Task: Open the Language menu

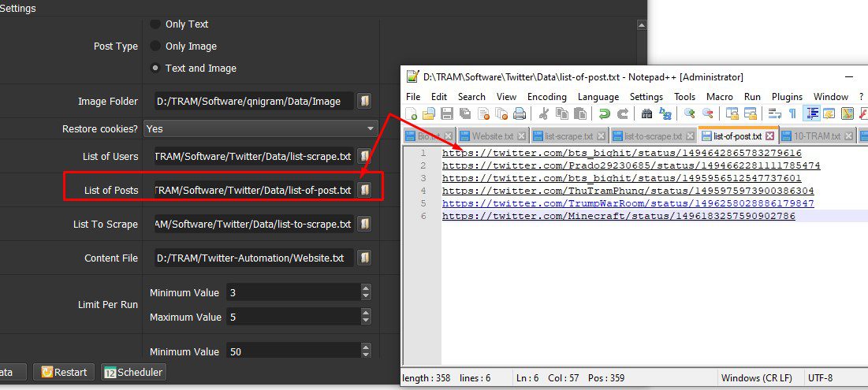Action: pos(598,97)
